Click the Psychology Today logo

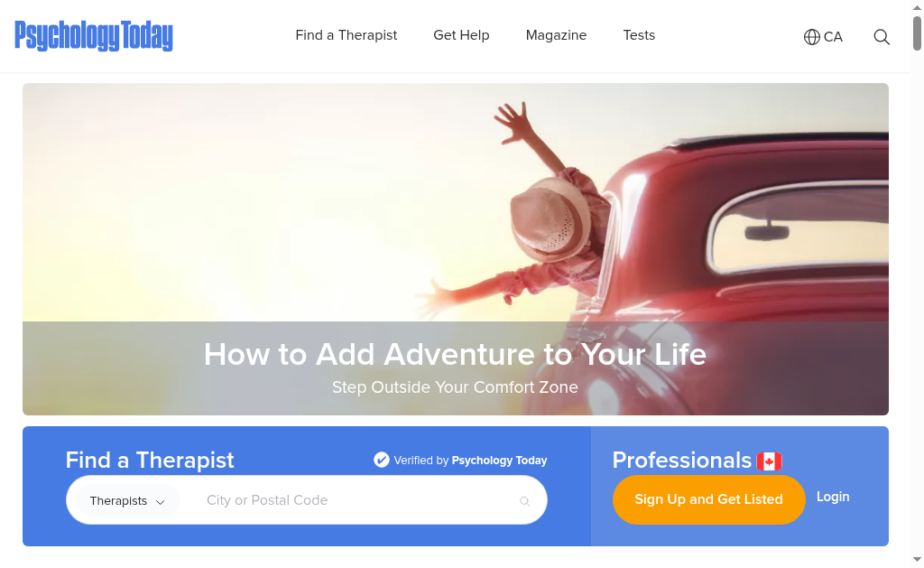[x=94, y=36]
